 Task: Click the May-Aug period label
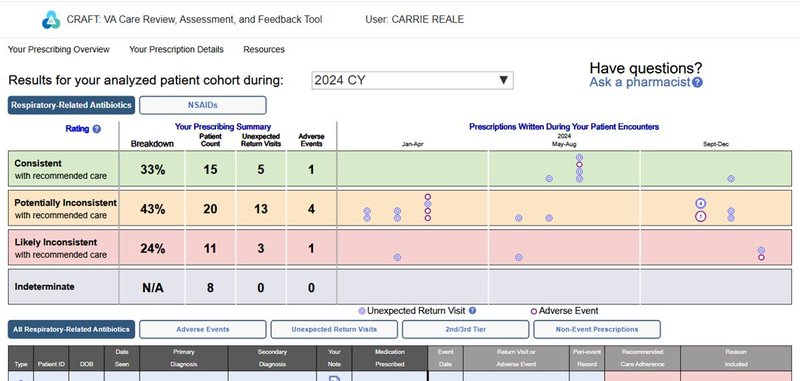point(564,144)
